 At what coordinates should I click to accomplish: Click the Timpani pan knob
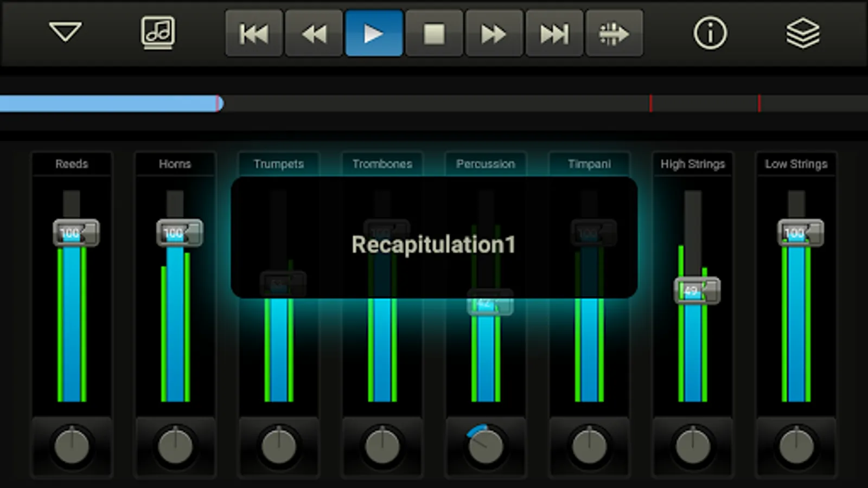589,446
